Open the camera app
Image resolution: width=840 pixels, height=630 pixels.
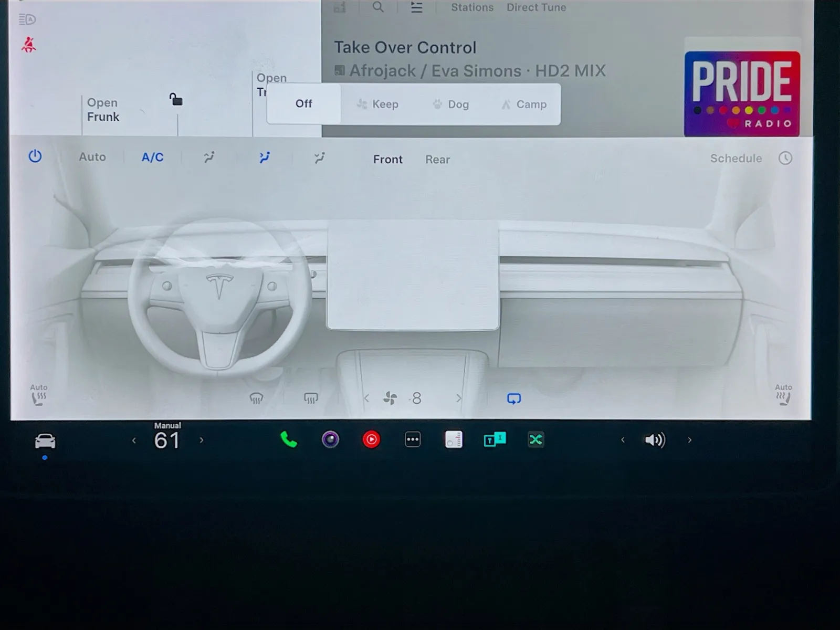point(330,440)
